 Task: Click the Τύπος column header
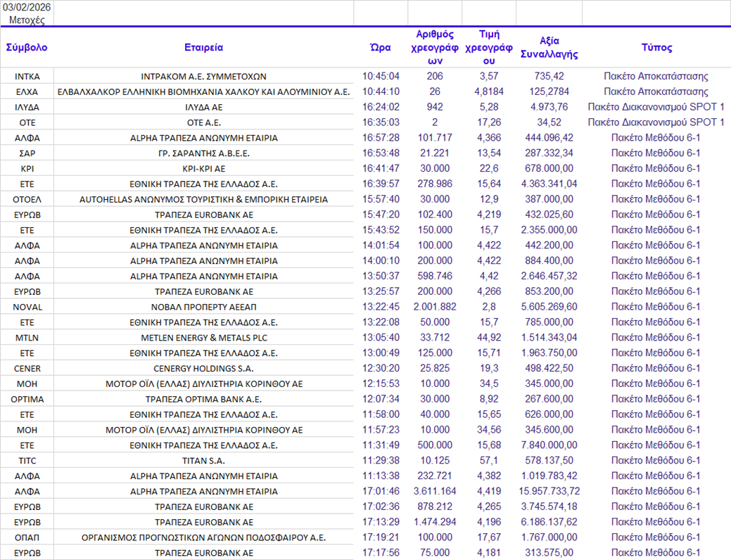[x=656, y=48]
